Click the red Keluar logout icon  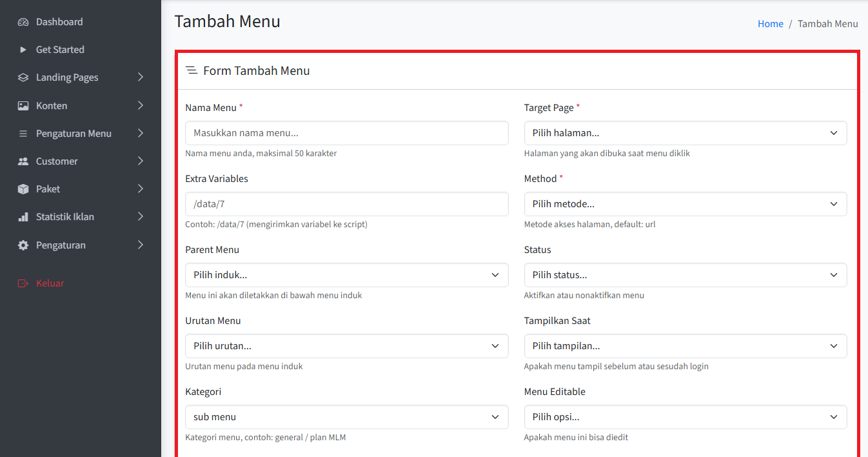click(x=23, y=283)
